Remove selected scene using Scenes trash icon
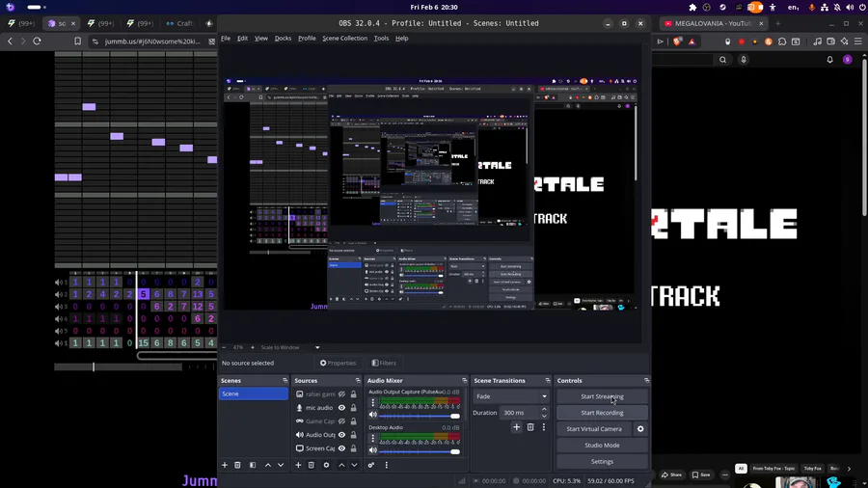Screen dimensions: 868x488 click(237, 465)
